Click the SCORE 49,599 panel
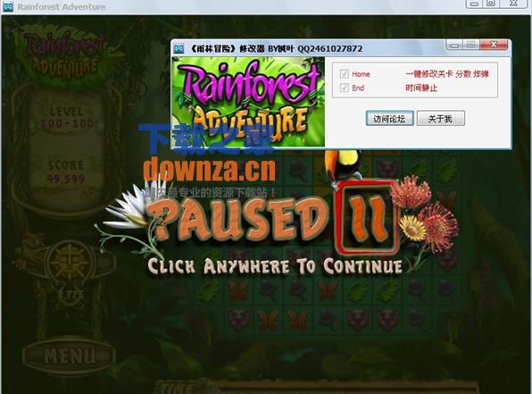Screen dimensions: 532x394 [66, 172]
